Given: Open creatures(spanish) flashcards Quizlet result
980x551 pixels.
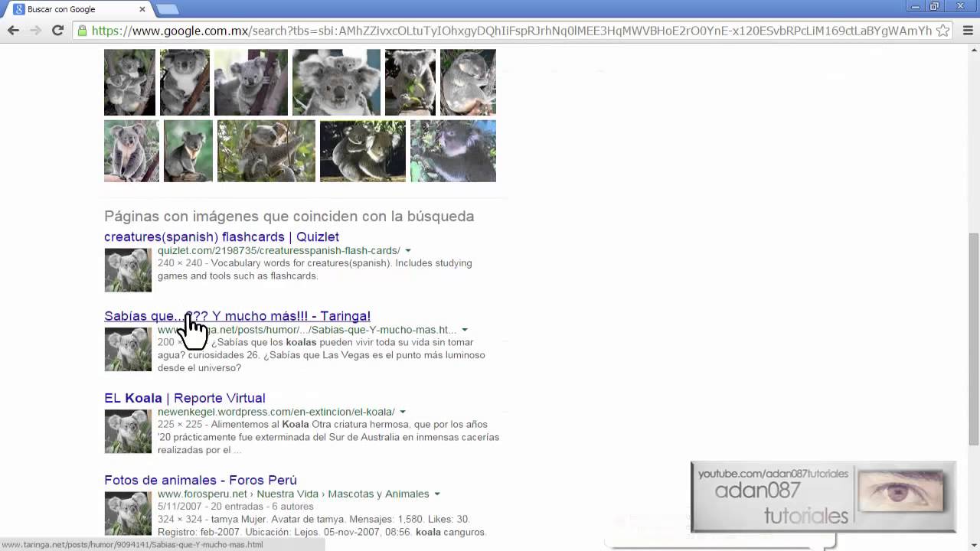Looking at the screenshot, I should pos(221,237).
